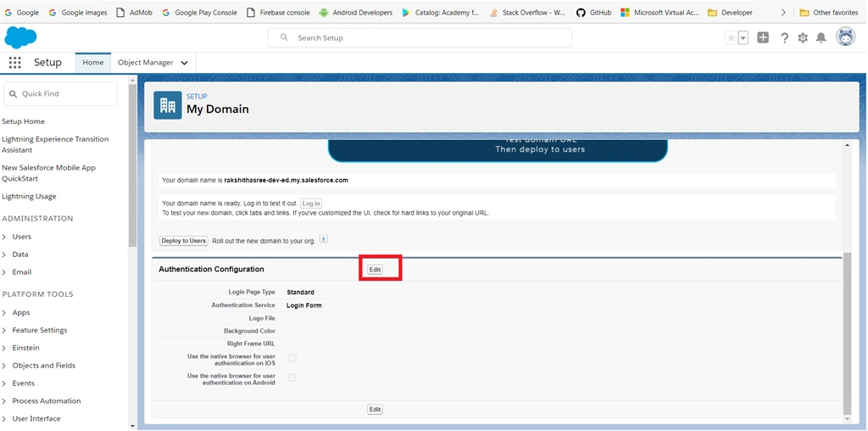Toggle native browser authentication on iOS checkbox
868x431 pixels.
[x=292, y=358]
